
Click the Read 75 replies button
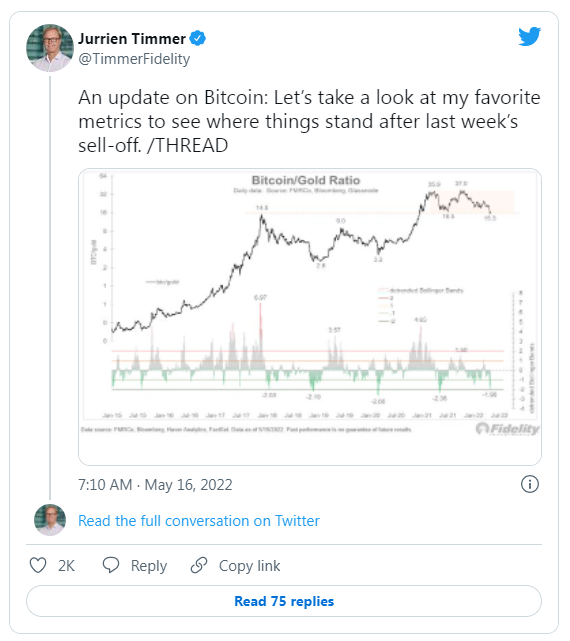coord(284,601)
